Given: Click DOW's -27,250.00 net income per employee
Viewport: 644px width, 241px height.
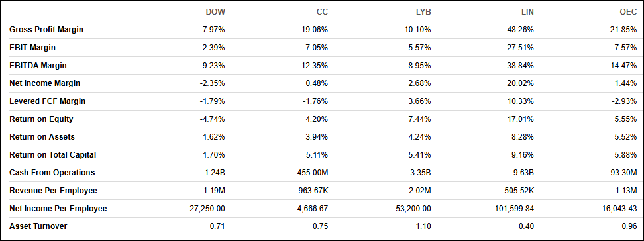Looking at the screenshot, I should click(x=206, y=209).
